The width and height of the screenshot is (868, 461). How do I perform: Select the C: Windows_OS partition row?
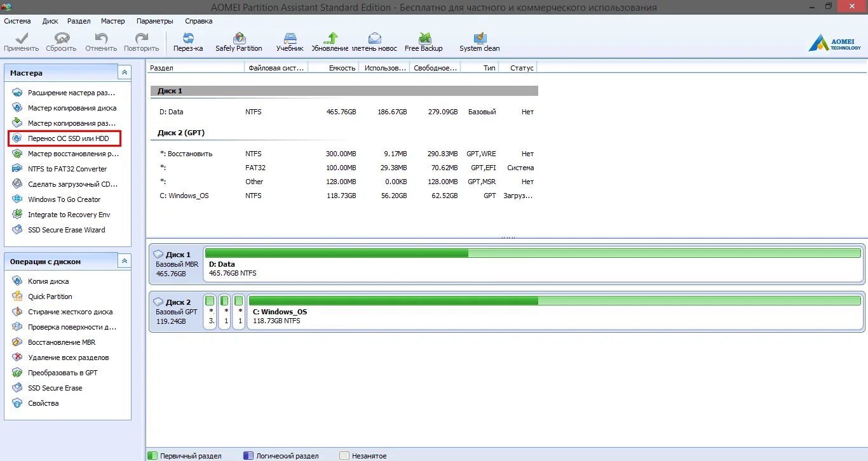[344, 196]
